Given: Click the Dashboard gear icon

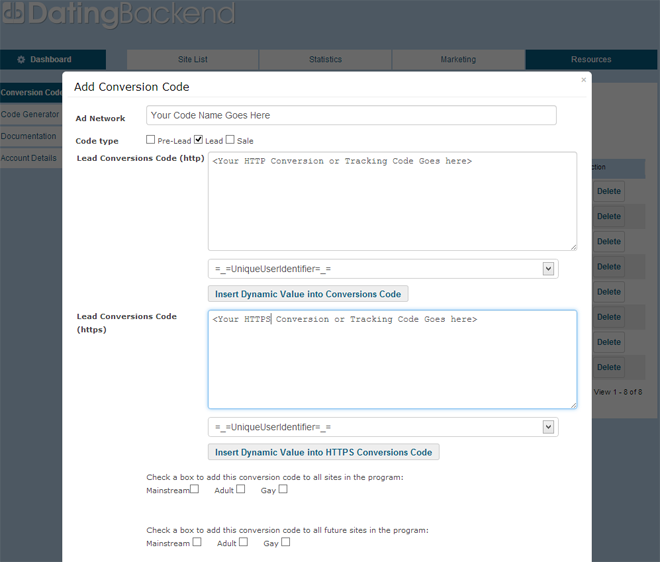Looking at the screenshot, I should tap(21, 59).
